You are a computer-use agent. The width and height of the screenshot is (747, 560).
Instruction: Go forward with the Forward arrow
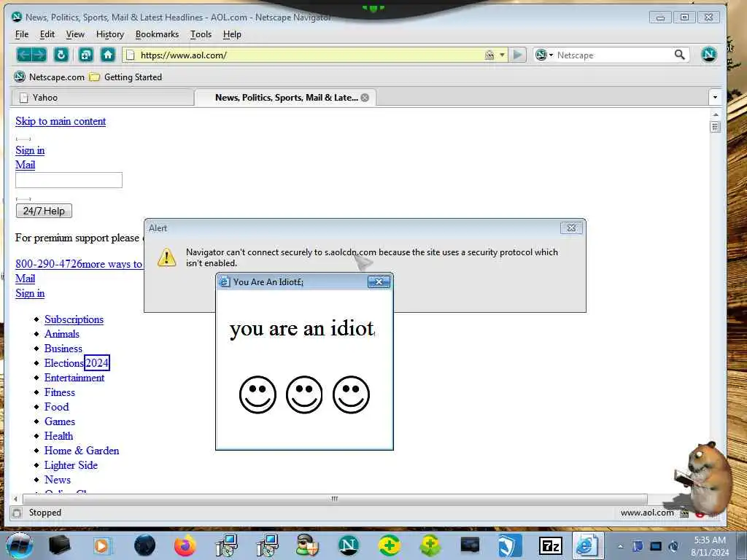click(39, 55)
